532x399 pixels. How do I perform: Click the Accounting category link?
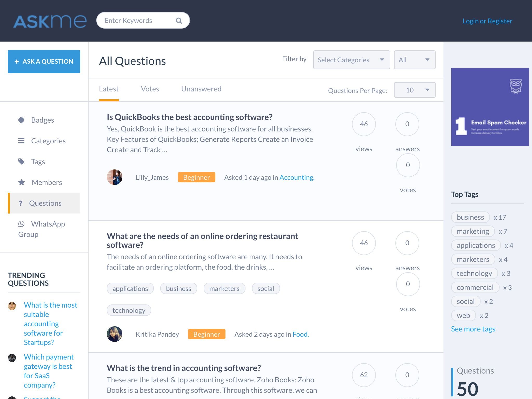(297, 177)
